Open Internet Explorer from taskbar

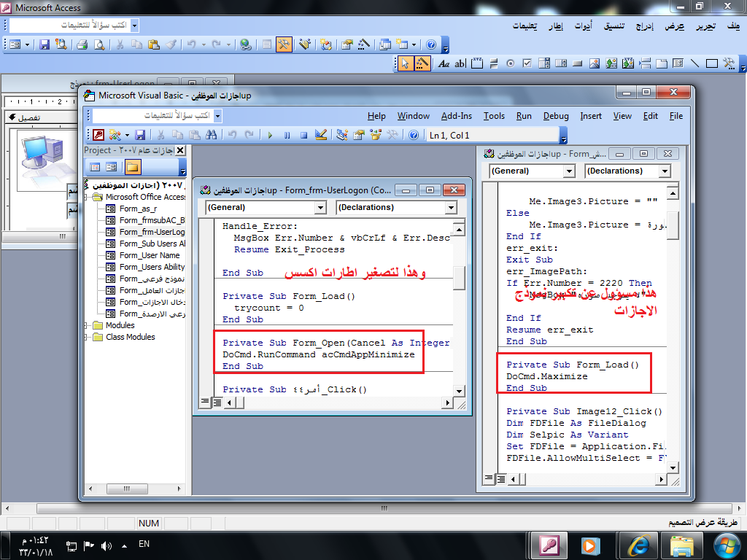point(639,545)
